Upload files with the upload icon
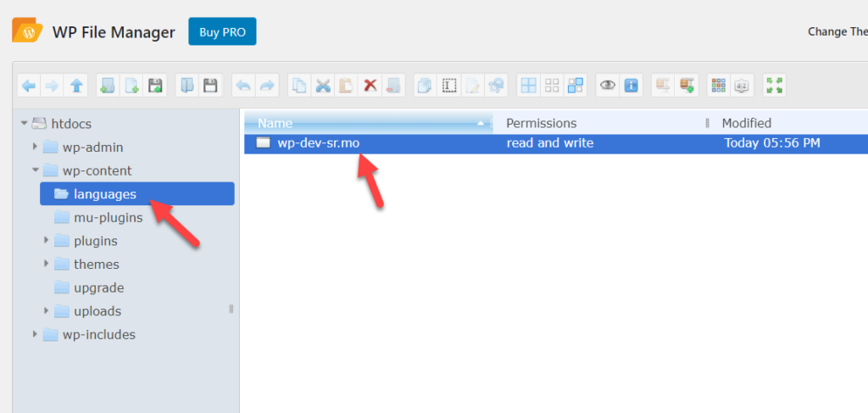The image size is (868, 413). click(156, 86)
